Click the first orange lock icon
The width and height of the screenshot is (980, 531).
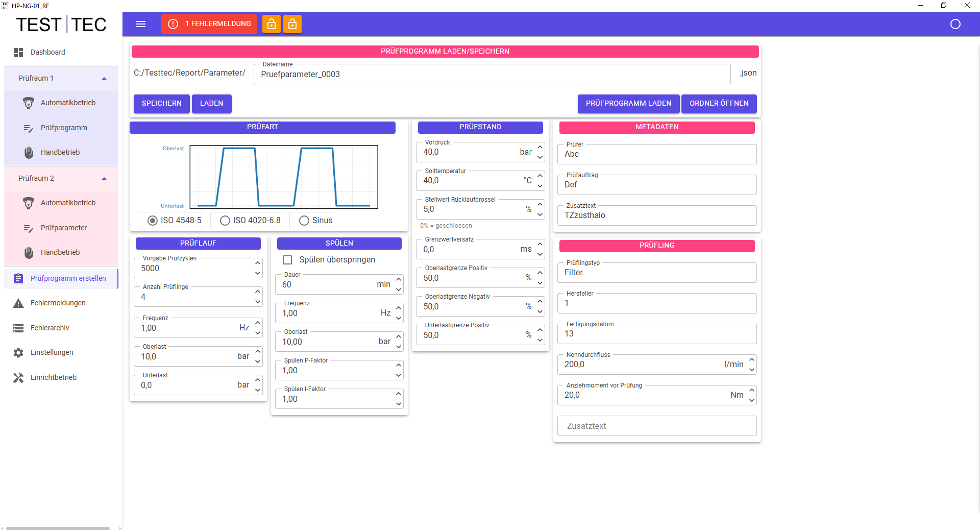[272, 24]
